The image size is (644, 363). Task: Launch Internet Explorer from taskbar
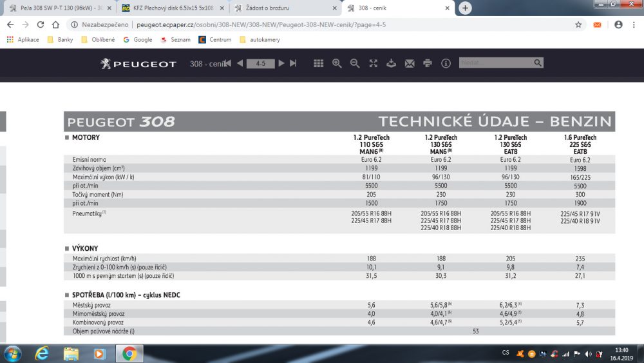point(42,353)
